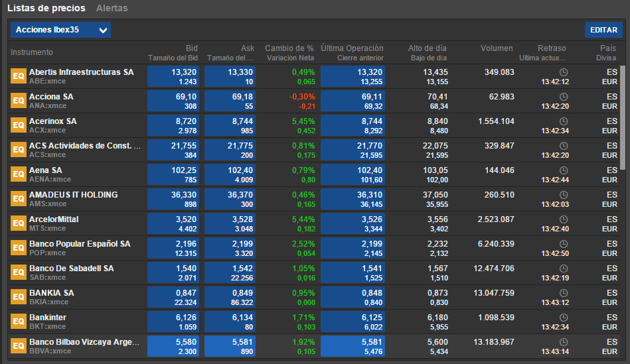The width and height of the screenshot is (630, 364).
Task: Click the delay clock icon in Bankinter row
Action: click(564, 317)
